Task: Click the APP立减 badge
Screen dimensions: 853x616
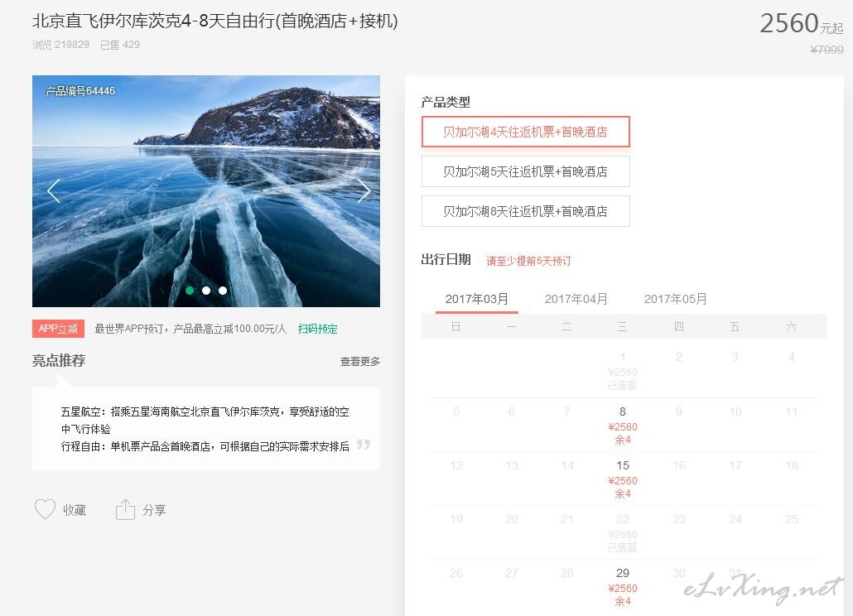Action: [58, 329]
